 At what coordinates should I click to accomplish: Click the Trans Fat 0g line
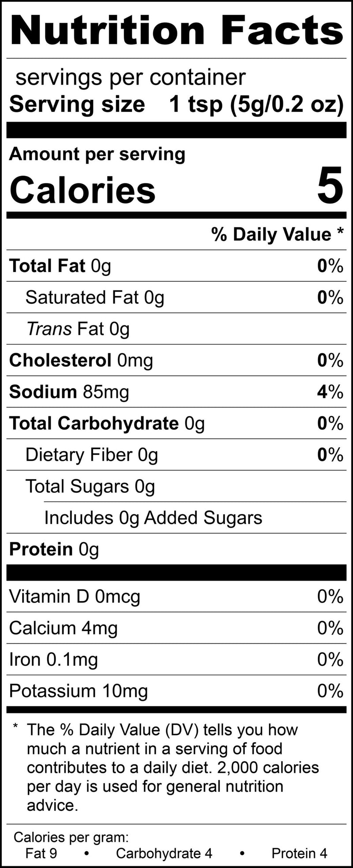click(x=78, y=329)
